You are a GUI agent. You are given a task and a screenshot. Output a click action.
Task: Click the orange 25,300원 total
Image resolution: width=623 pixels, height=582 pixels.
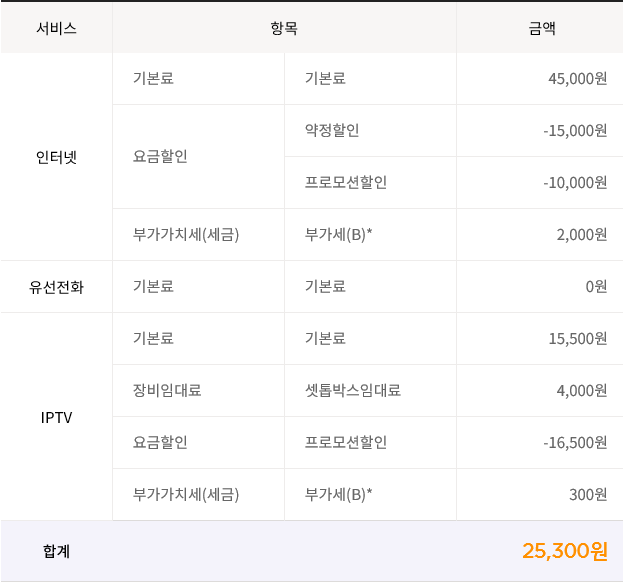coord(564,551)
